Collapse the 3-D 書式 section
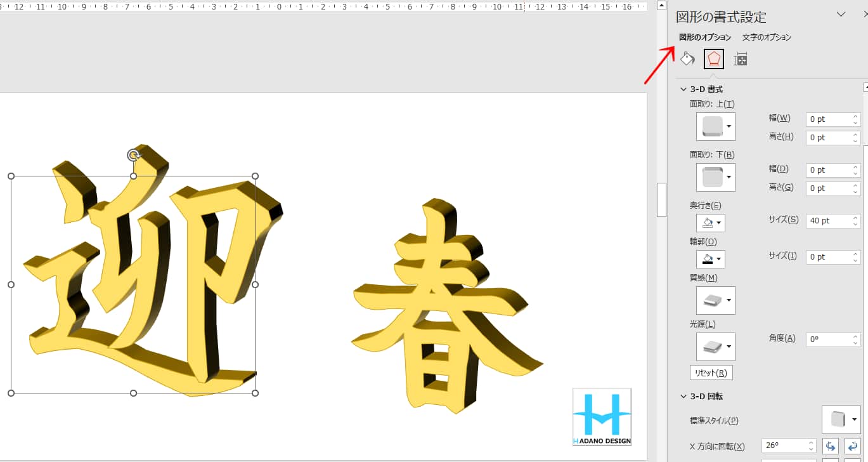The width and height of the screenshot is (868, 462). coord(683,89)
